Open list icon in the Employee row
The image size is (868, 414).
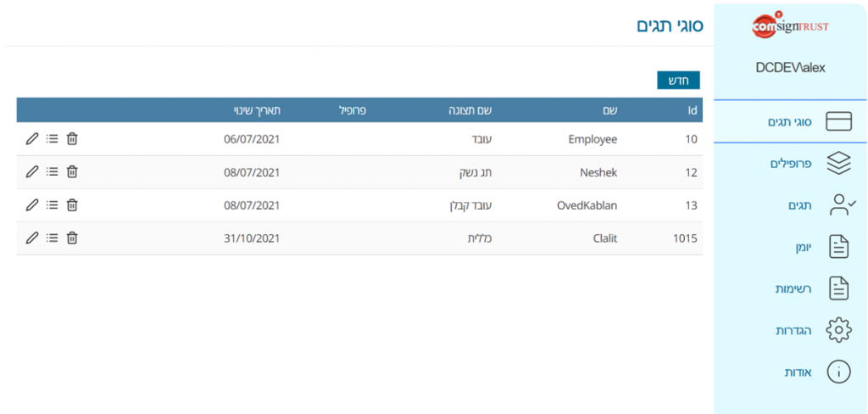click(x=53, y=139)
